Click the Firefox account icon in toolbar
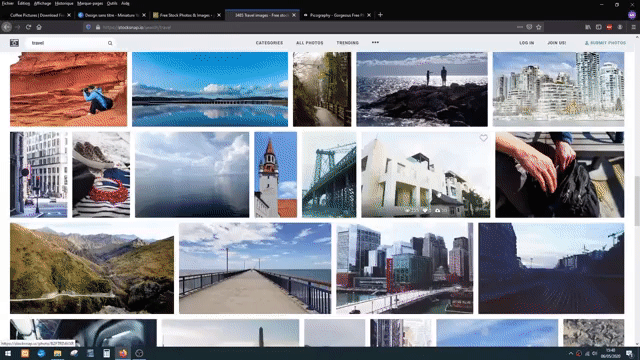 620,27
